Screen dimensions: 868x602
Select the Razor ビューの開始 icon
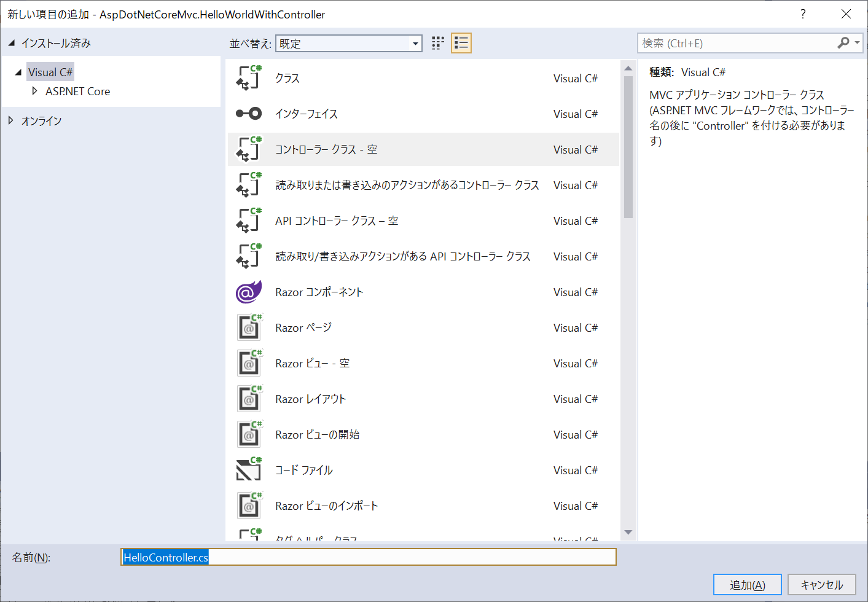pyautogui.click(x=249, y=434)
